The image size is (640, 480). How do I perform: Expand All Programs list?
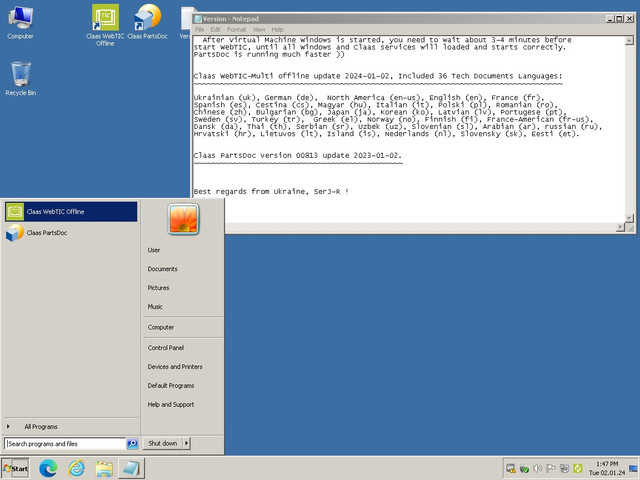pyautogui.click(x=71, y=427)
